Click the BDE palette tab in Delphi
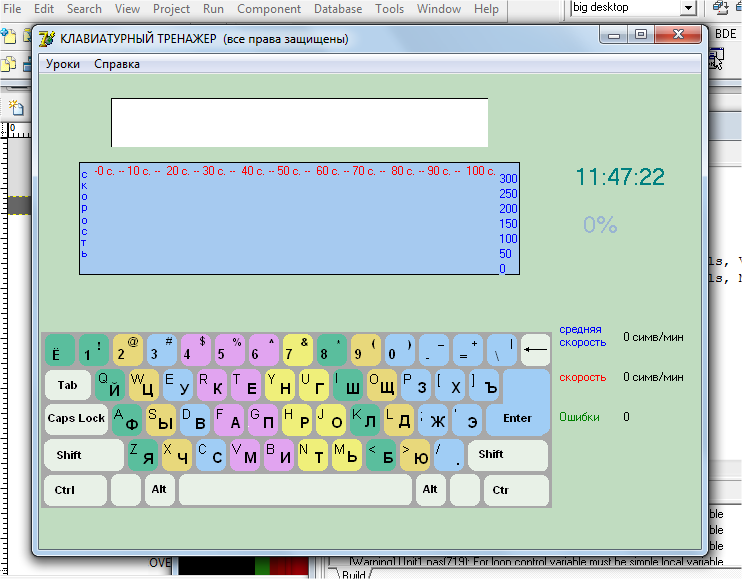 point(725,34)
